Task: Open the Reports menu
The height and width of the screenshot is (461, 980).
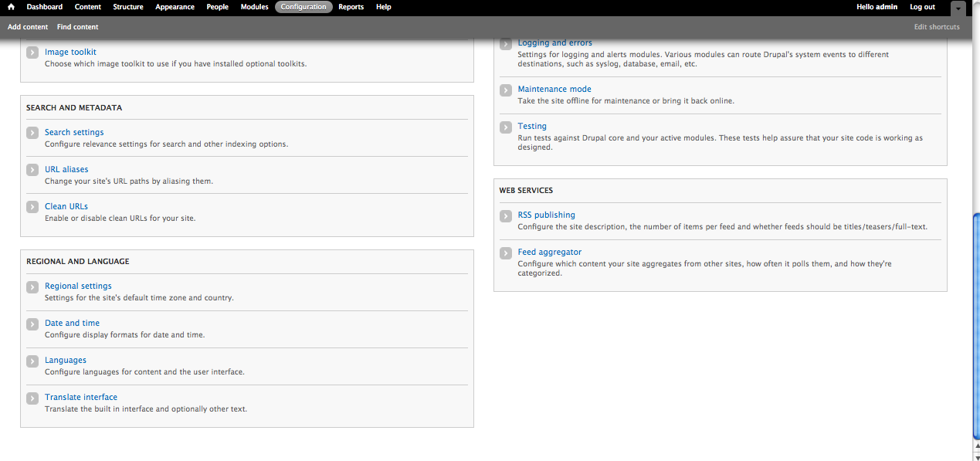Action: pyautogui.click(x=351, y=7)
